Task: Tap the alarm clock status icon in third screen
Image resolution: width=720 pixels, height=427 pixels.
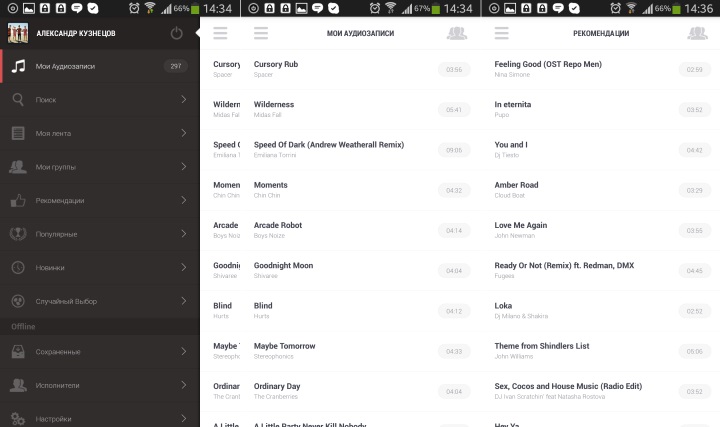Action: [x=616, y=8]
